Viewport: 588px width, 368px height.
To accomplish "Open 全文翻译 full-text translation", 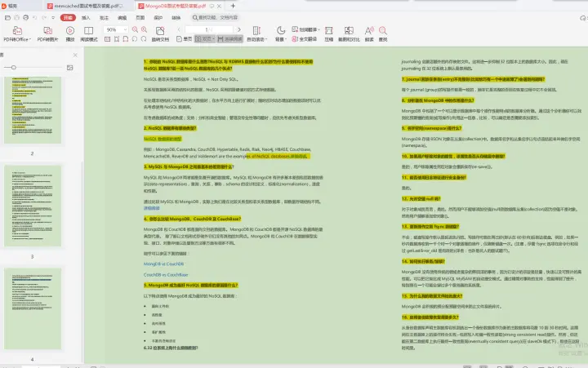I will click(x=305, y=39).
